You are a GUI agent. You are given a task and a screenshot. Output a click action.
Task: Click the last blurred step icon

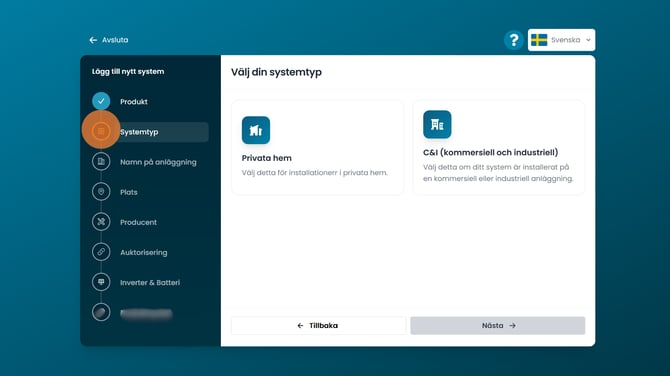(x=101, y=312)
